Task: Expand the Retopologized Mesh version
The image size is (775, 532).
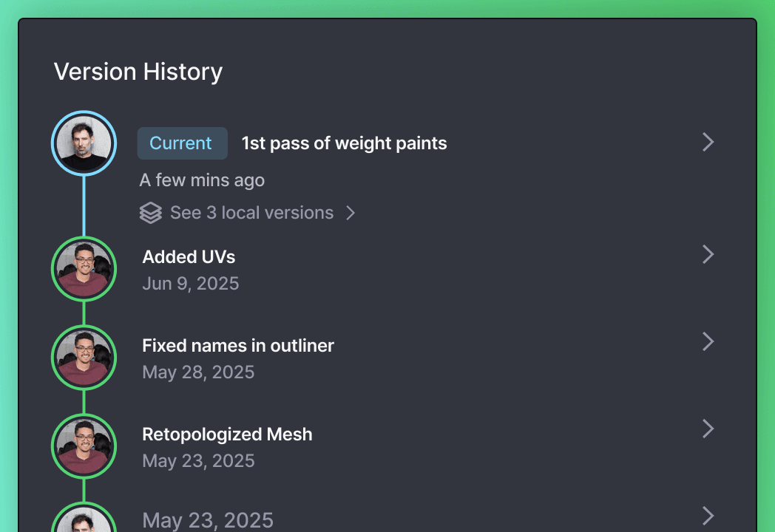Action: pyautogui.click(x=708, y=429)
